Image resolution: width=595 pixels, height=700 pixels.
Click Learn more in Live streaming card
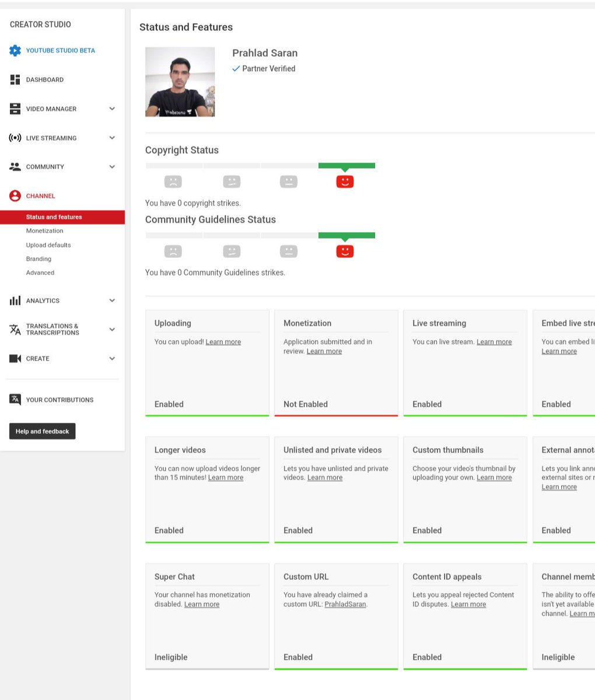coord(494,342)
